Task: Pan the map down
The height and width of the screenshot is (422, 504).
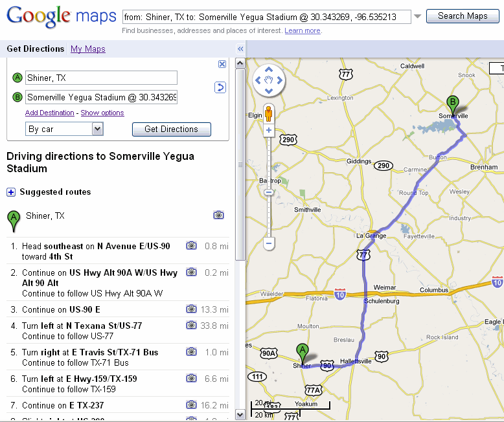Action: (269, 91)
